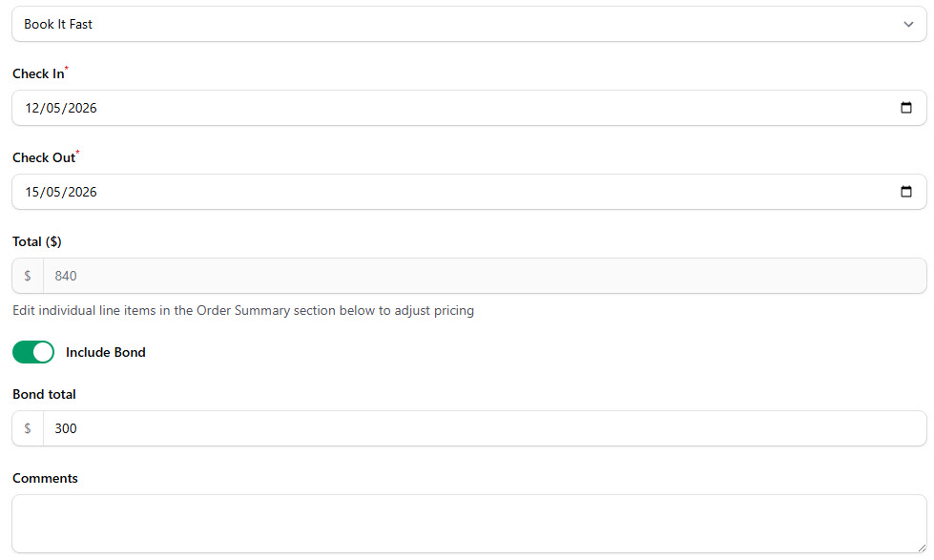Open the Check In calendar picker icon
Viewport: 934px width, 560px height.
pos(905,108)
